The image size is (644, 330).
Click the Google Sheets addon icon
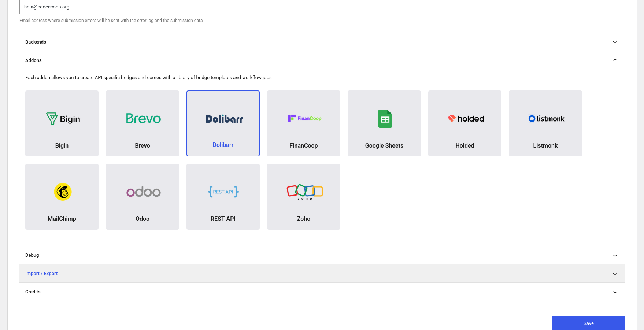click(x=384, y=119)
